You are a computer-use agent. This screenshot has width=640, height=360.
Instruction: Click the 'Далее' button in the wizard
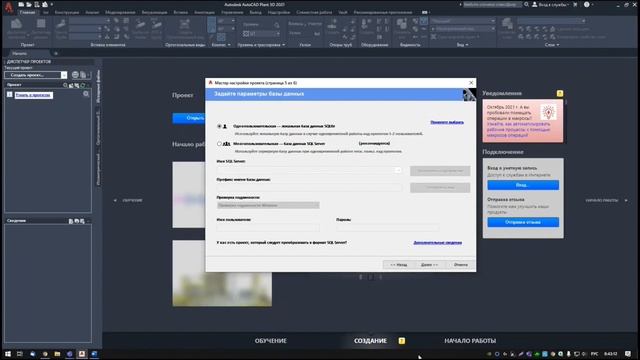(429, 265)
